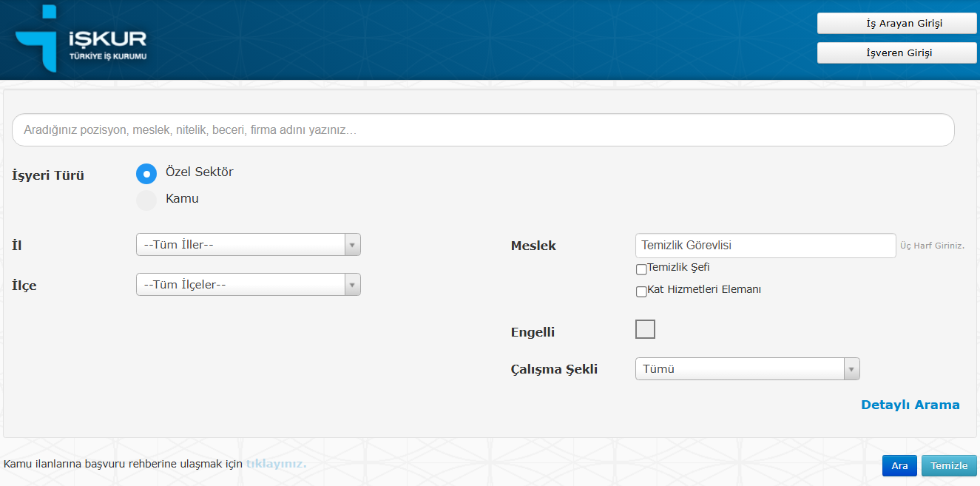Follow the tıklayınız guide link
The image size is (980, 486).
tap(275, 464)
